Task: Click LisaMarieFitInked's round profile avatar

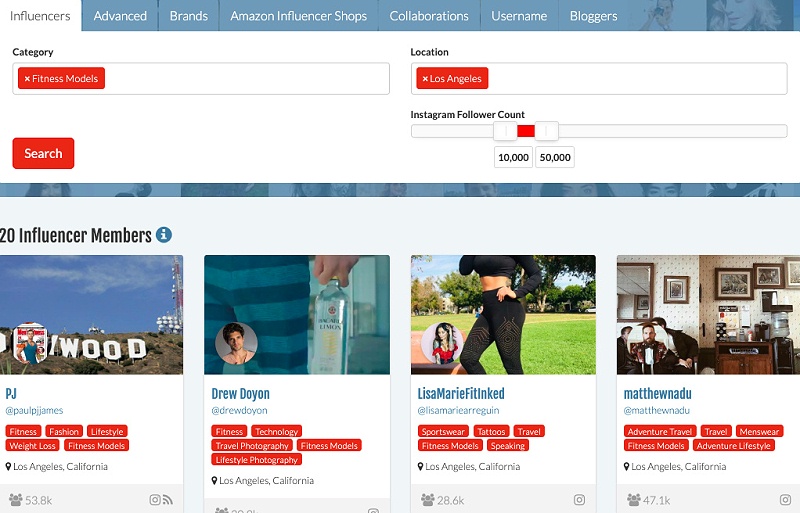Action: click(x=442, y=343)
